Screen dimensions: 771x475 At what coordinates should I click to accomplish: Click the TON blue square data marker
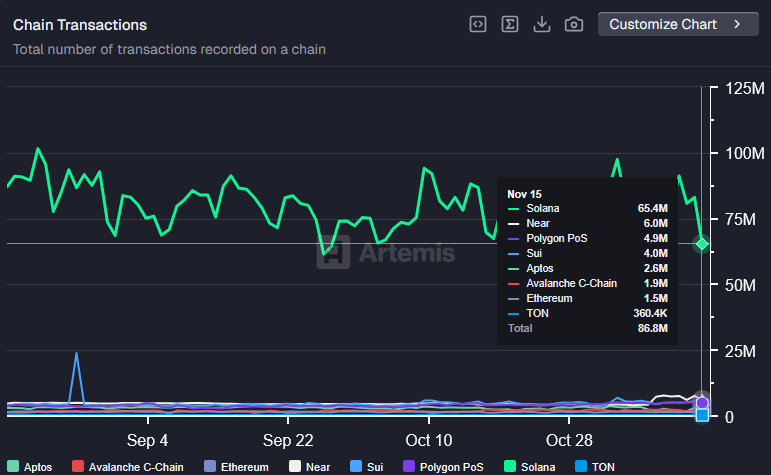tap(702, 415)
